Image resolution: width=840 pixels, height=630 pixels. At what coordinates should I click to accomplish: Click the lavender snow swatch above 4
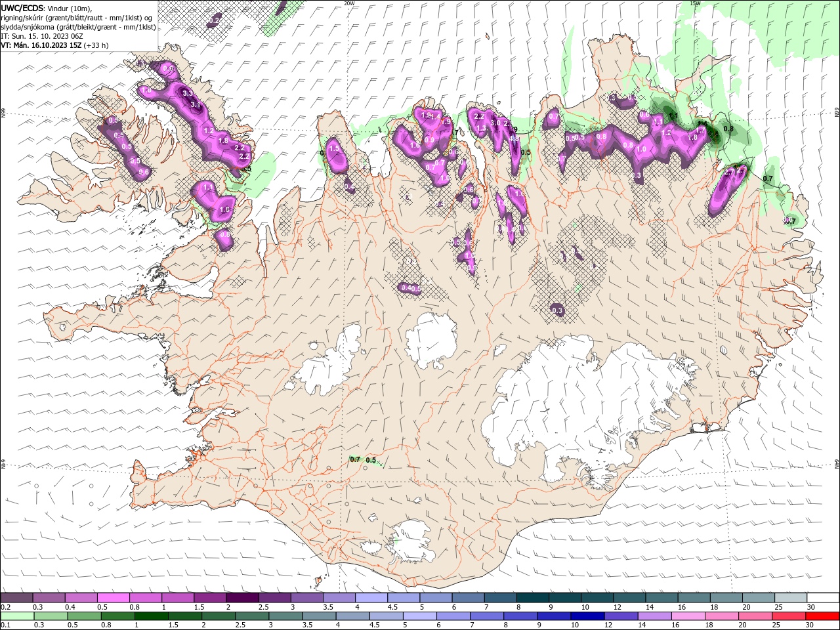click(371, 598)
